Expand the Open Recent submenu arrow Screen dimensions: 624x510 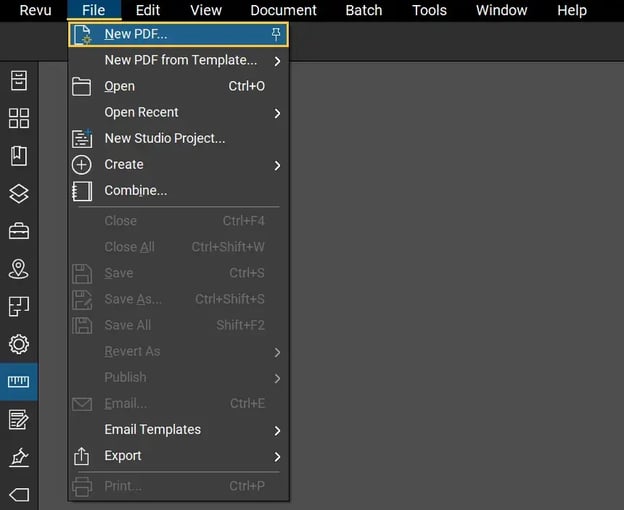point(277,114)
